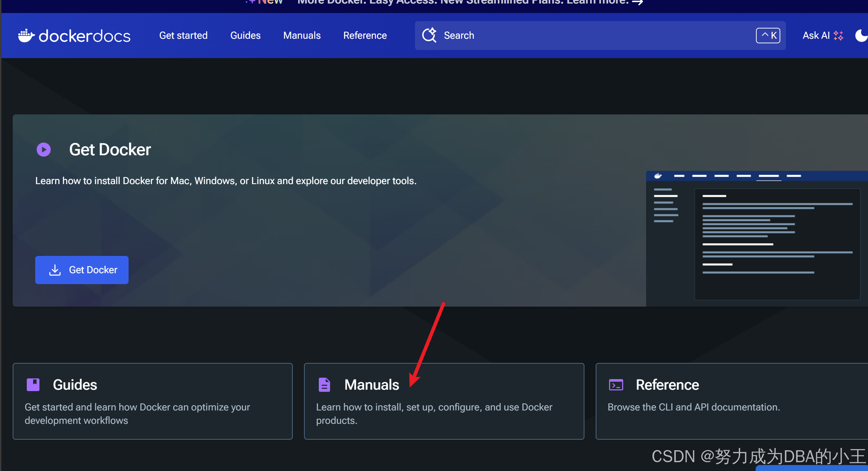Click the search magnifier sparkle icon
The height and width of the screenshot is (471, 868).
pos(429,35)
